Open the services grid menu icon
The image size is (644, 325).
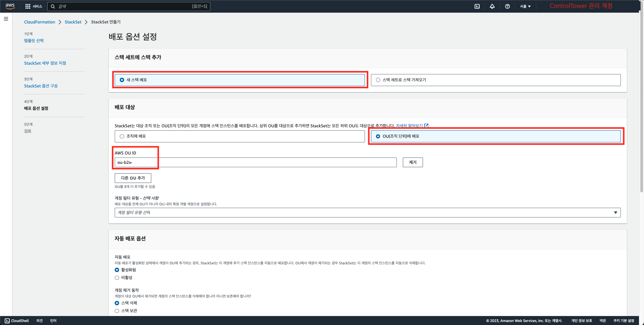(28, 6)
